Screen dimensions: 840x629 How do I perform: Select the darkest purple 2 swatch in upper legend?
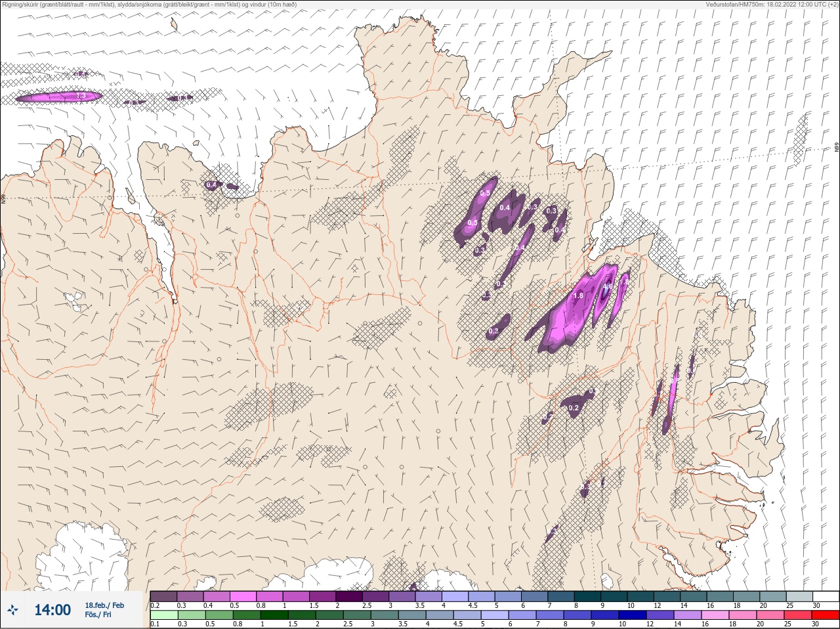coord(349,596)
